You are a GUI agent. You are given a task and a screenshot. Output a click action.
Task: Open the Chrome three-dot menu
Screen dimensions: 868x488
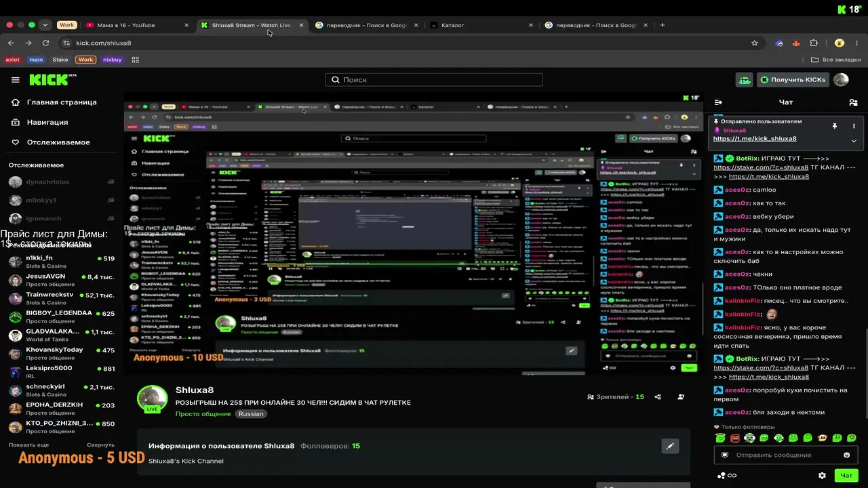(857, 43)
